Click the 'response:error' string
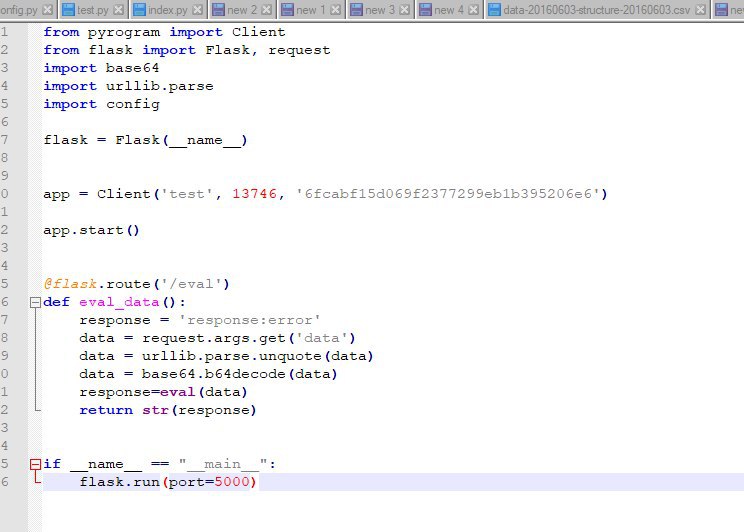 point(250,320)
